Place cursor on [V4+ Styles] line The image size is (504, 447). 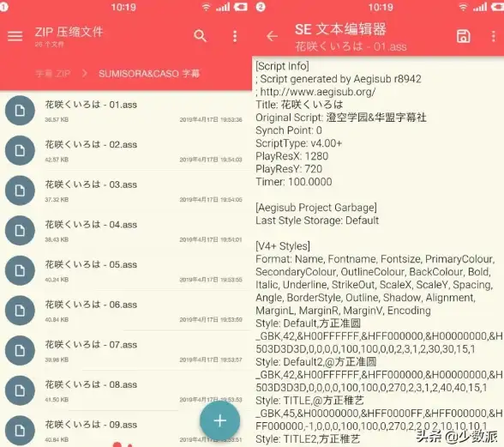tap(283, 246)
